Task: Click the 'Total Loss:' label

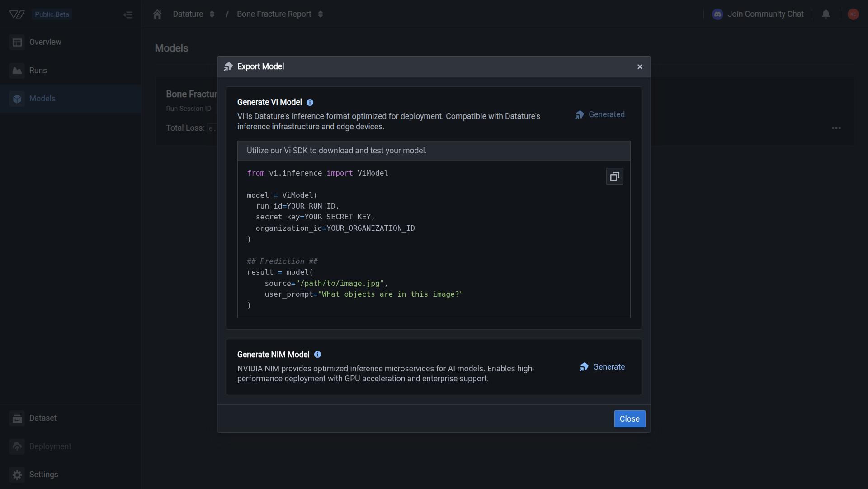Action: click(185, 128)
